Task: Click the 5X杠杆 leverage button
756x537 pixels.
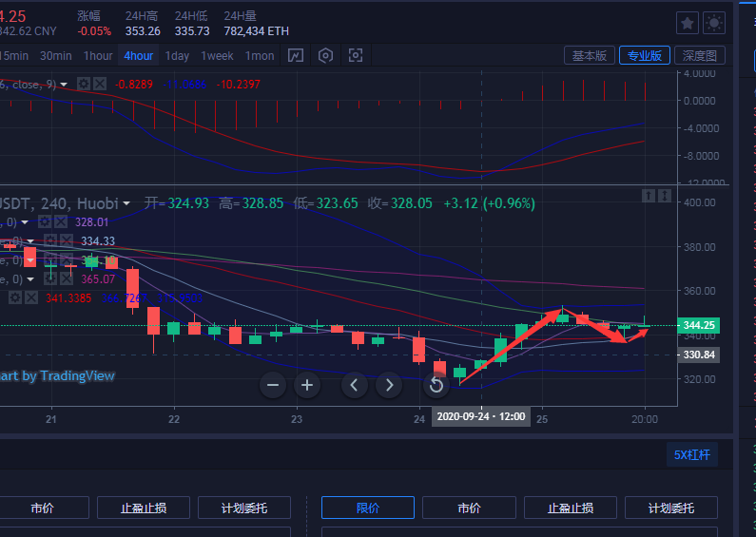Action: click(692, 455)
